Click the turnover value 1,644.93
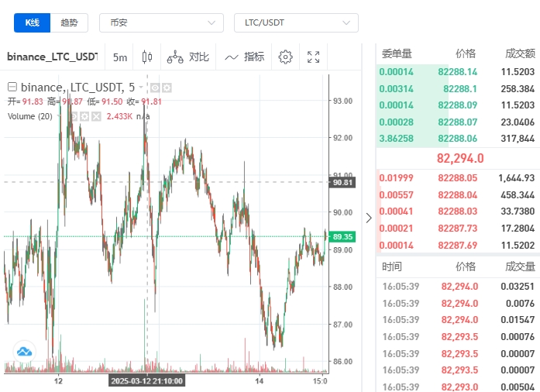The width and height of the screenshot is (540, 392). click(x=516, y=177)
